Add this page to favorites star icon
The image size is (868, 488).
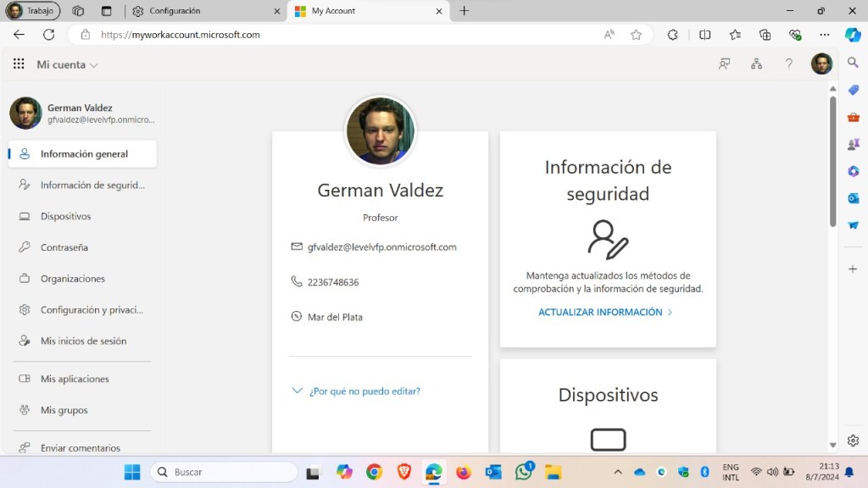[636, 35]
